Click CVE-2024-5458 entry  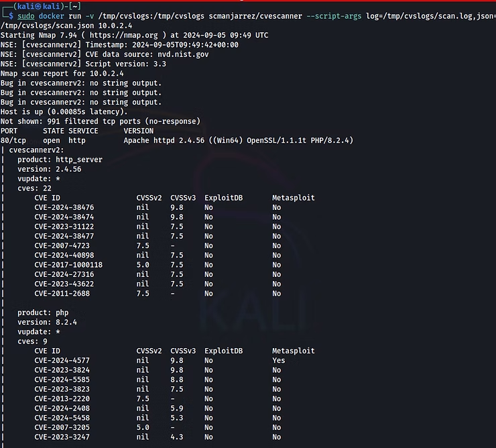click(x=62, y=418)
